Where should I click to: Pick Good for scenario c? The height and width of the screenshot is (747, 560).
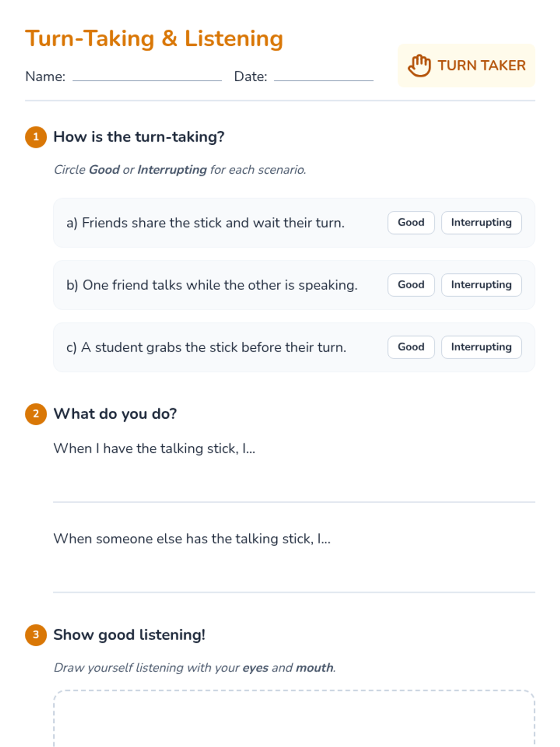pyautogui.click(x=411, y=347)
